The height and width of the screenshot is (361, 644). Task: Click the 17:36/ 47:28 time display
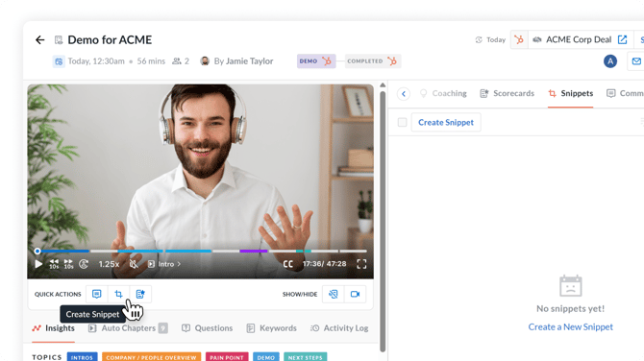pyautogui.click(x=324, y=264)
